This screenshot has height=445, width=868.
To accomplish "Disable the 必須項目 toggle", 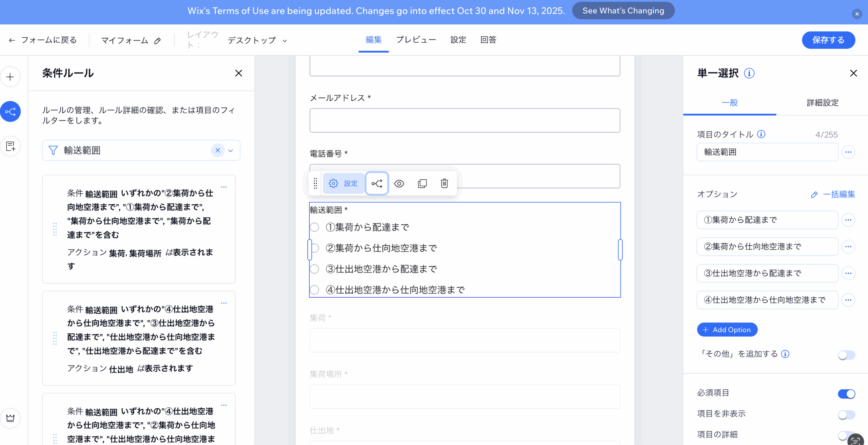I will pyautogui.click(x=846, y=394).
